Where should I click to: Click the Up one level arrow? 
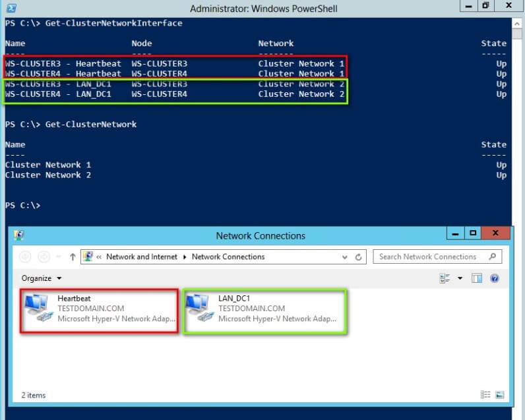pyautogui.click(x=73, y=257)
